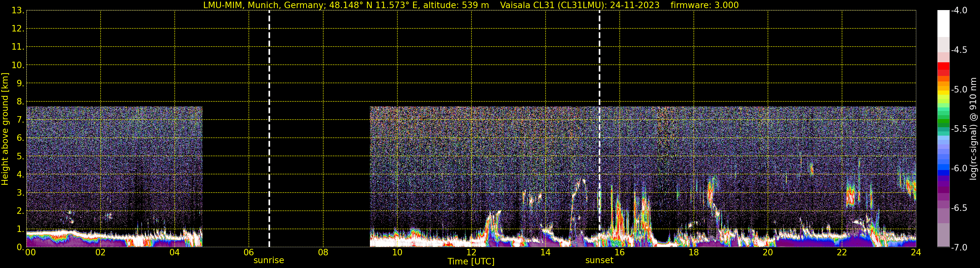The width and height of the screenshot is (980, 268).
Task: Click the data gap region around 08 UTC
Action: point(286,177)
